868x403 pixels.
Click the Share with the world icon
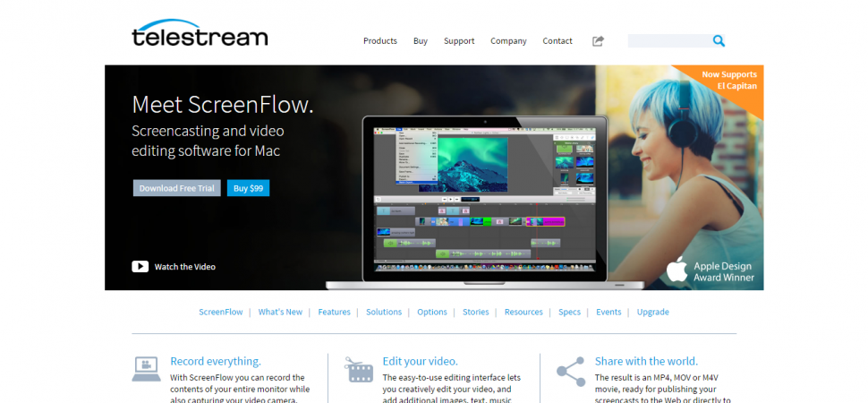[x=571, y=372]
